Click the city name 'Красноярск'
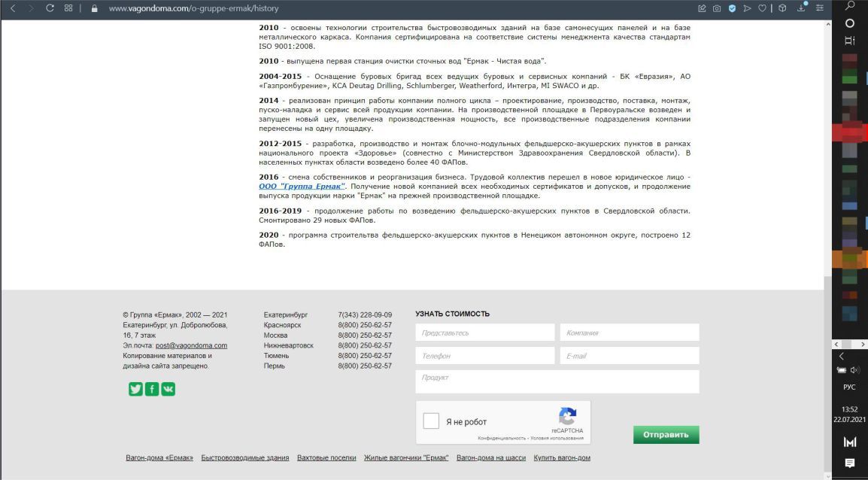The image size is (868, 480). 282,325
